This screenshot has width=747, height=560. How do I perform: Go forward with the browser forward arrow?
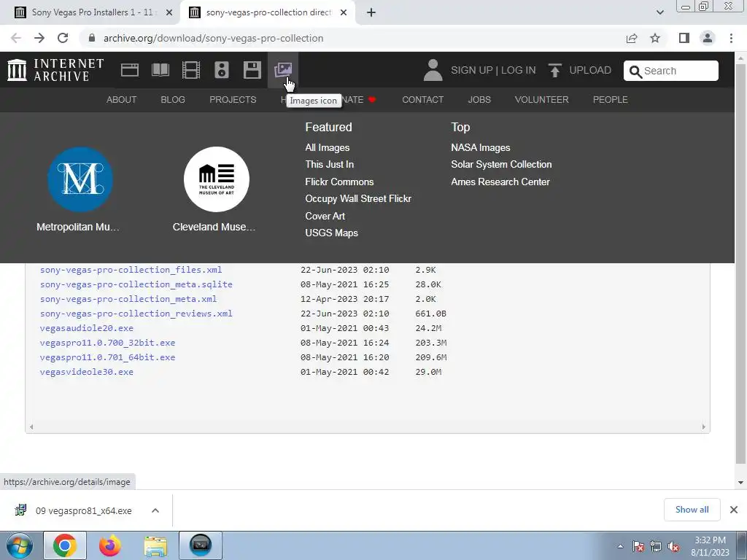tap(39, 38)
